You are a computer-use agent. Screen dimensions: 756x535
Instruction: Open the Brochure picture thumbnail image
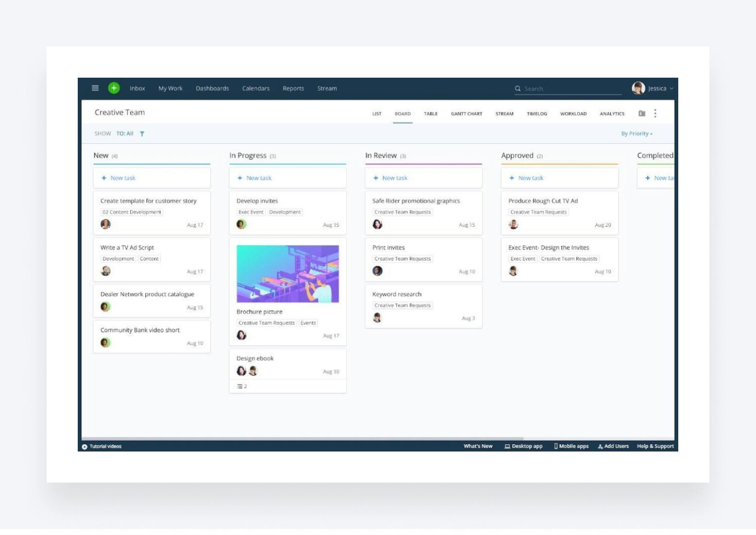pos(288,274)
